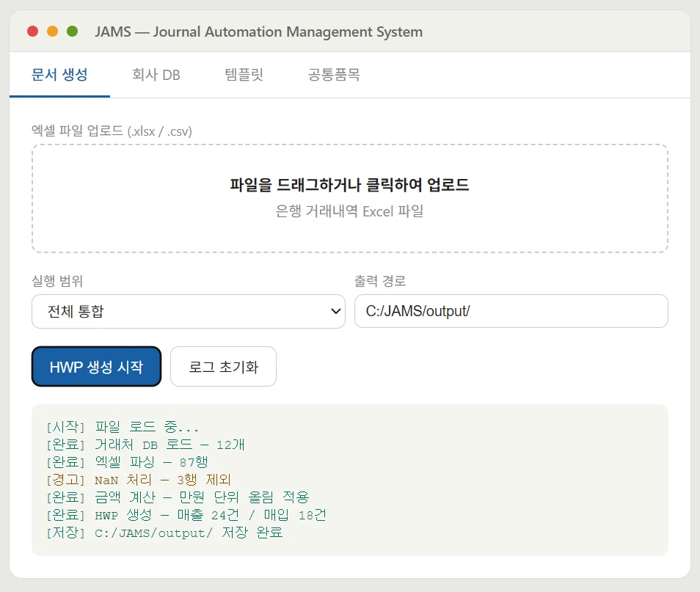This screenshot has width=700, height=592.
Task: Select the 공통품목 tab
Action: [333, 75]
